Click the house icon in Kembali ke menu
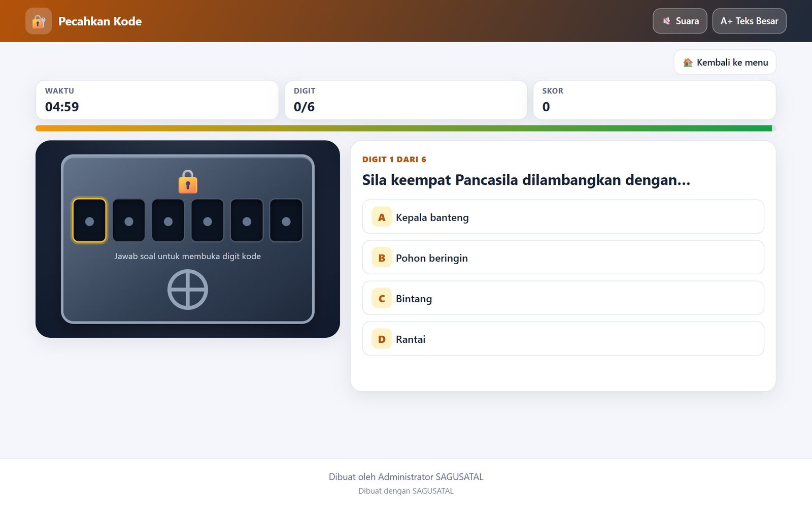 click(x=688, y=62)
